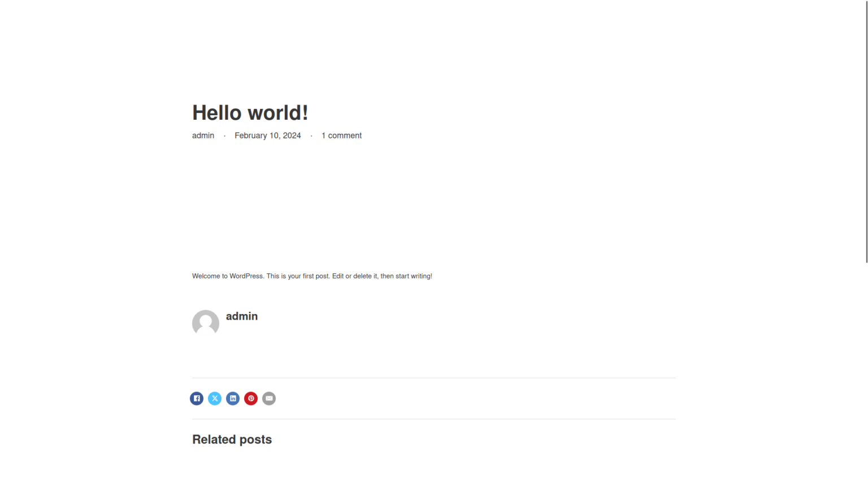Click the vertical scrollbar thumb
The image size is (868, 488).
[866, 131]
